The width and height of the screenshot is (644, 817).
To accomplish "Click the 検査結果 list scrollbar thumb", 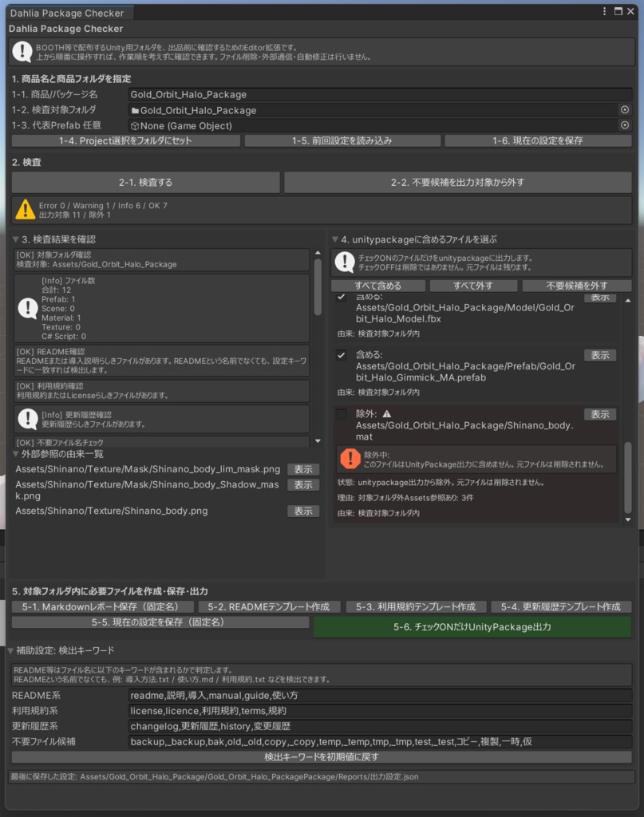I will coord(318,287).
